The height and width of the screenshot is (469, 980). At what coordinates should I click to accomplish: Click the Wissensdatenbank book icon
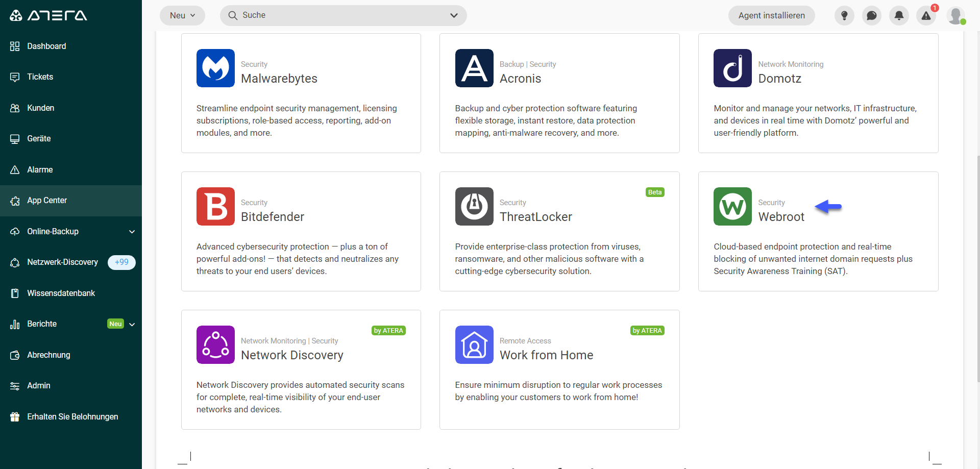point(15,293)
